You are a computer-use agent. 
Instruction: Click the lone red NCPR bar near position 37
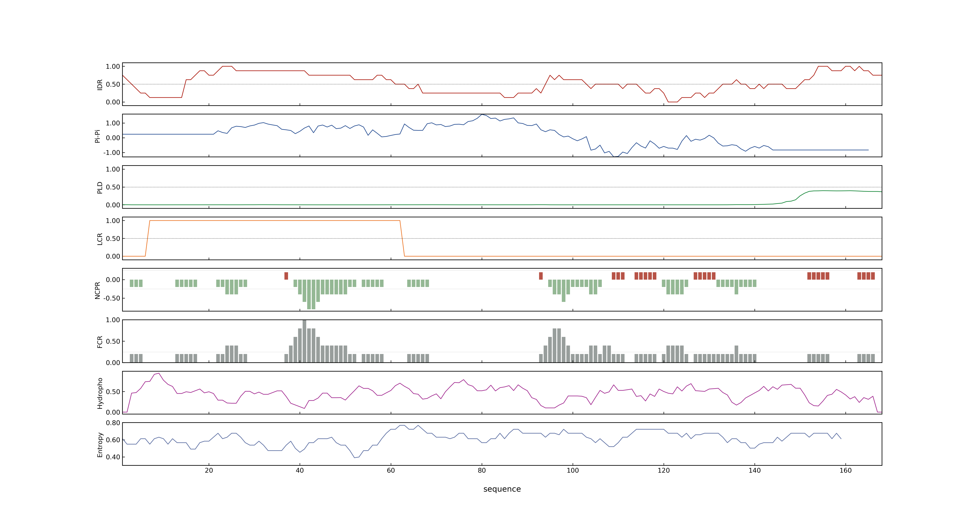point(286,276)
